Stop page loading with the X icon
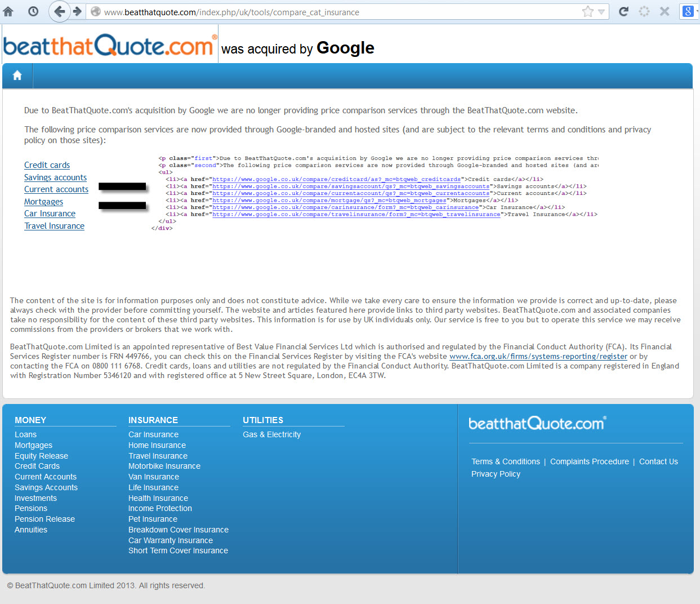Image resolution: width=700 pixels, height=604 pixels. 665,11
